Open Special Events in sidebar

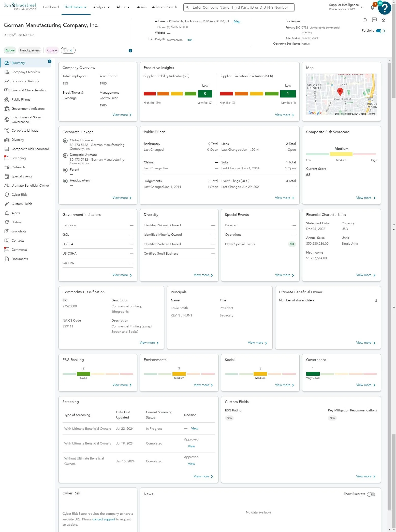(26, 176)
